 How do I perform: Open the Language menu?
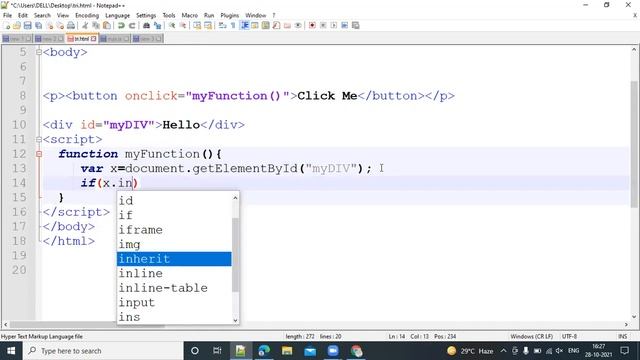[118, 15]
